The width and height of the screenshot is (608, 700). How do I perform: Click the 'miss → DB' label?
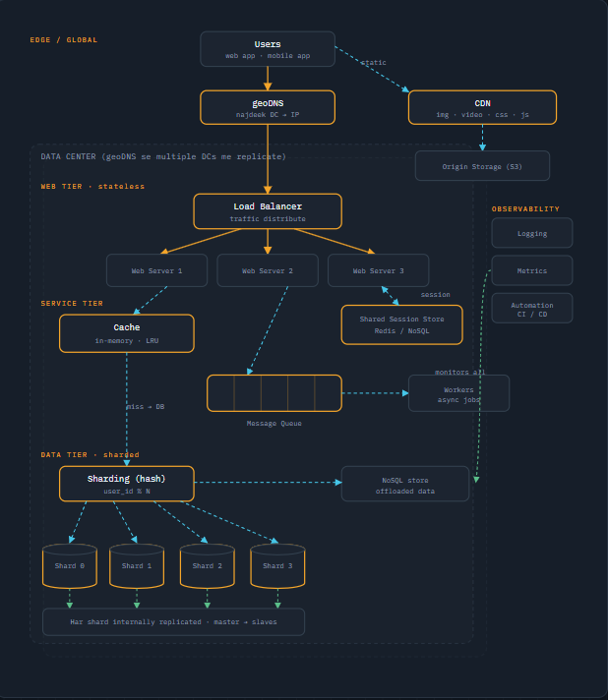tap(146, 407)
